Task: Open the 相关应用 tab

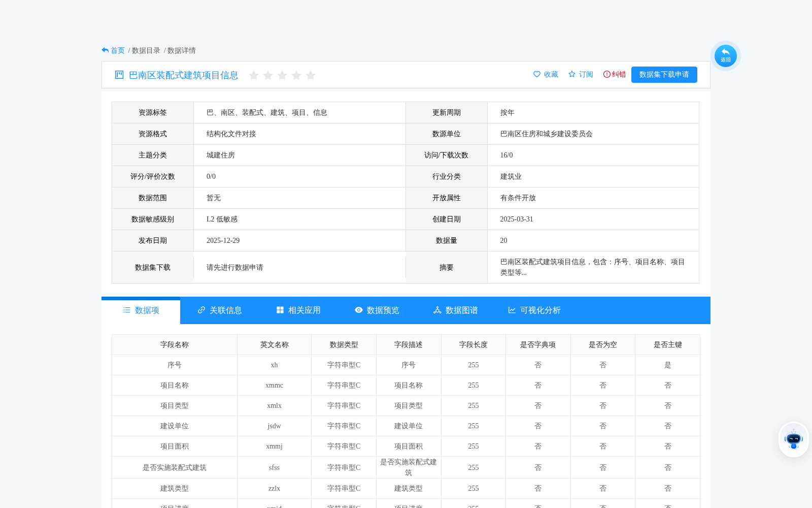Action: (x=298, y=310)
